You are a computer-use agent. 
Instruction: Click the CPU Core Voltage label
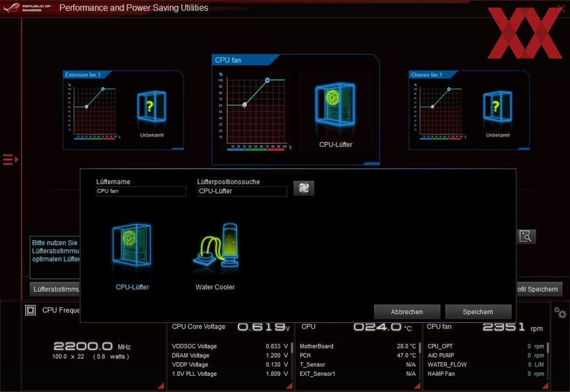point(199,327)
